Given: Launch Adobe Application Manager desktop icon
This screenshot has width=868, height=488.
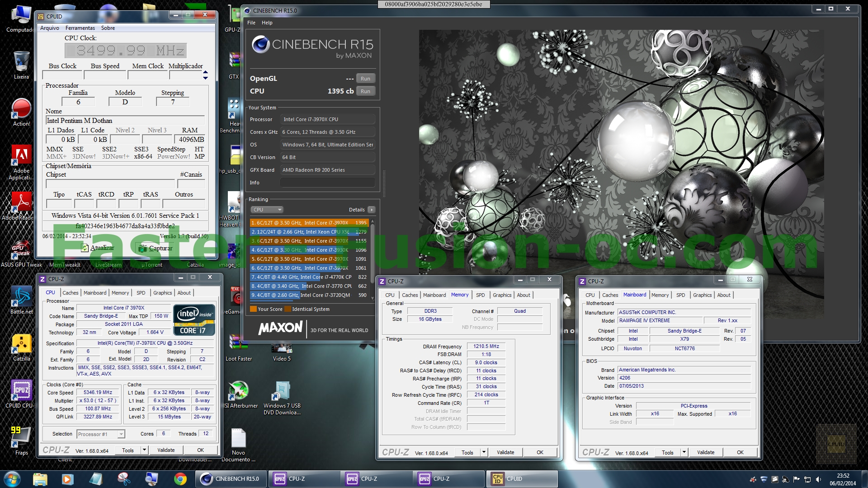Looking at the screenshot, I should [21, 163].
